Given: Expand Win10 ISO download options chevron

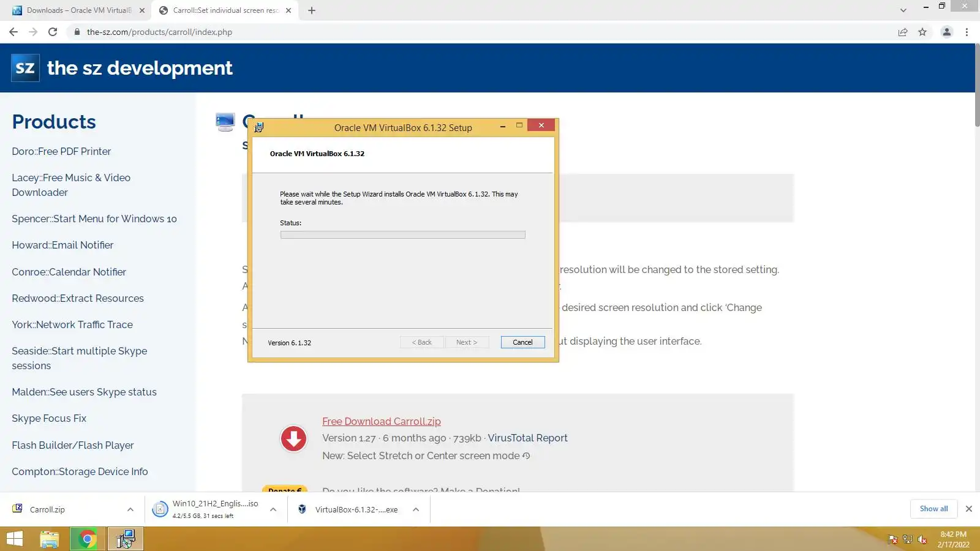Looking at the screenshot, I should tap(273, 509).
